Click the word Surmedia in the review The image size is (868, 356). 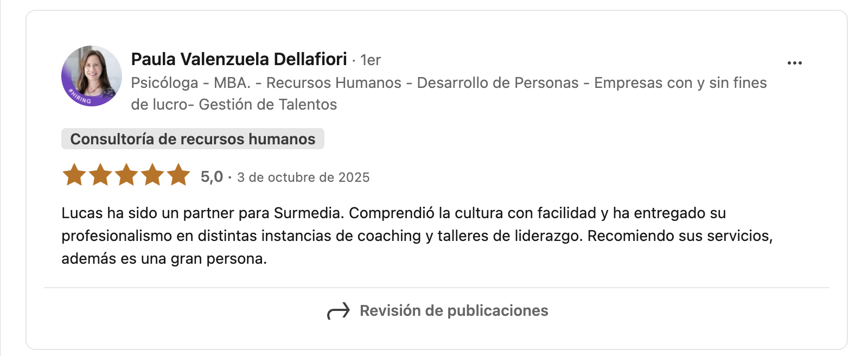click(308, 213)
